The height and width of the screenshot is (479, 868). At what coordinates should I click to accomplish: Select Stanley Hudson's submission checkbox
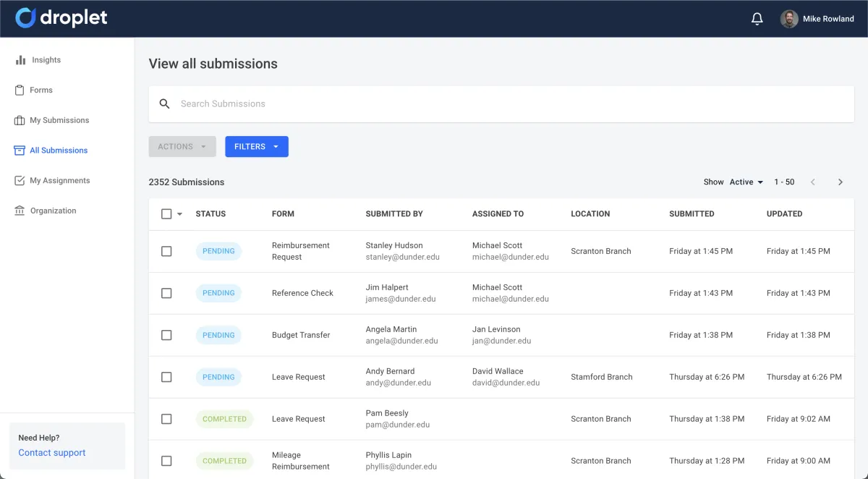click(x=166, y=251)
